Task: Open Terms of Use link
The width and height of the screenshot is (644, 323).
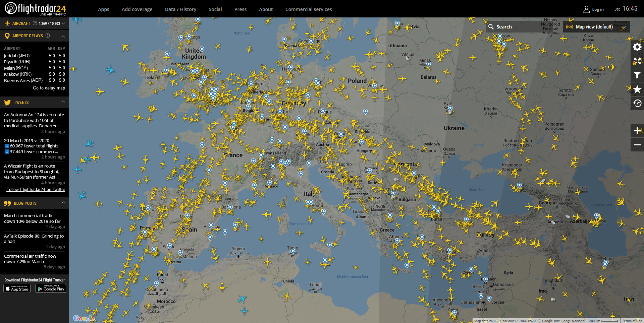Action: 632,321
